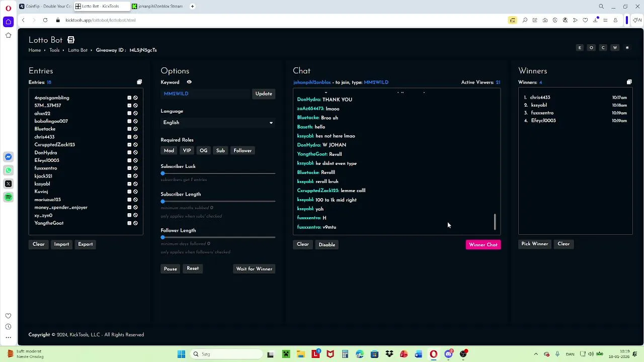Clear the chat with Clear button

[303, 244]
